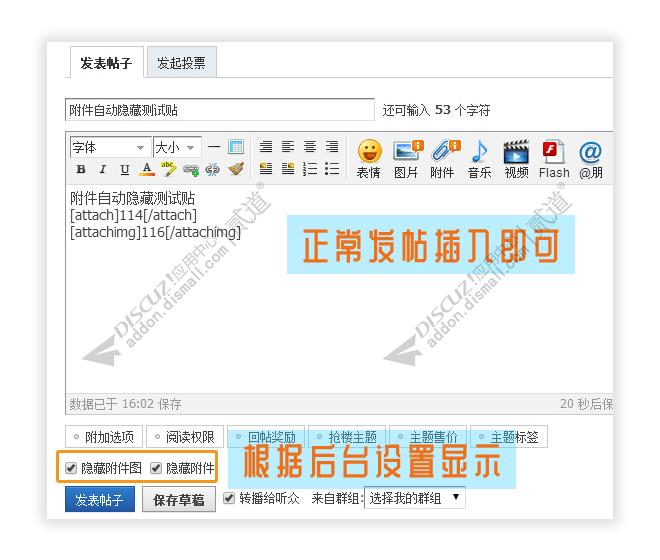
Task: Check the 隐藏附件图 checkbox
Action: 71,468
